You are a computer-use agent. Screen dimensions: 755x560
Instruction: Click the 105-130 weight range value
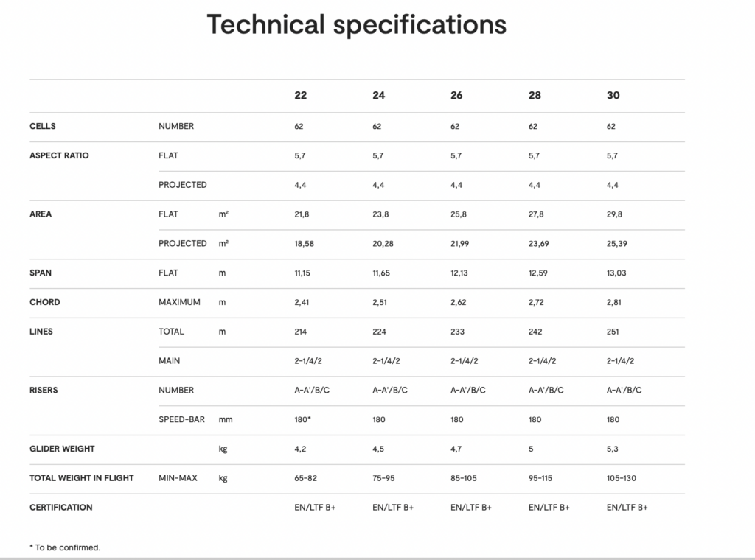coord(620,478)
